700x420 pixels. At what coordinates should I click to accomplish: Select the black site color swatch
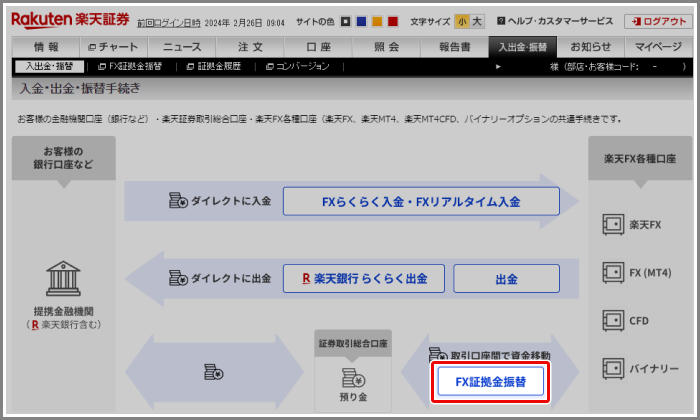tap(346, 21)
